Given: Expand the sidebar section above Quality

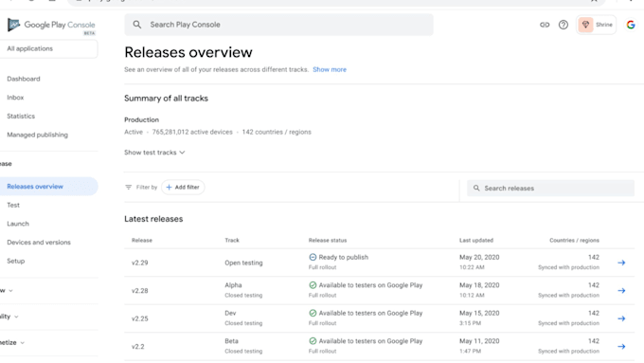Looking at the screenshot, I should [x=10, y=291].
